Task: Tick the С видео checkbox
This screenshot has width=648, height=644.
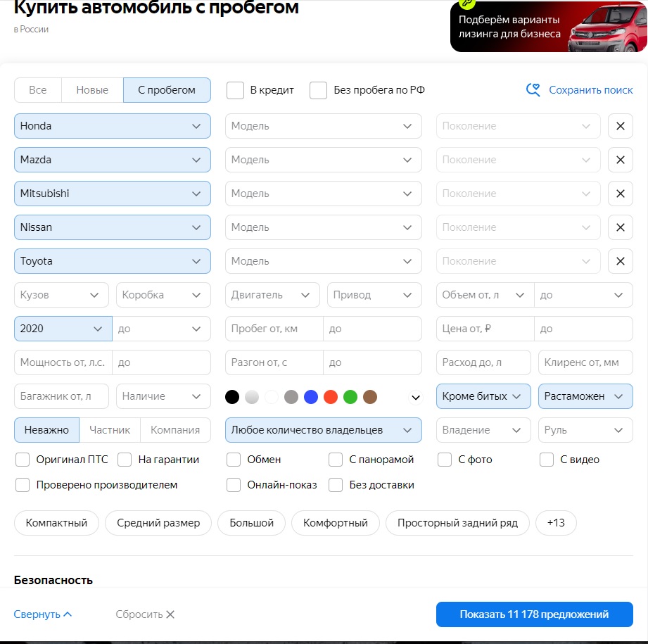Action: point(547,459)
